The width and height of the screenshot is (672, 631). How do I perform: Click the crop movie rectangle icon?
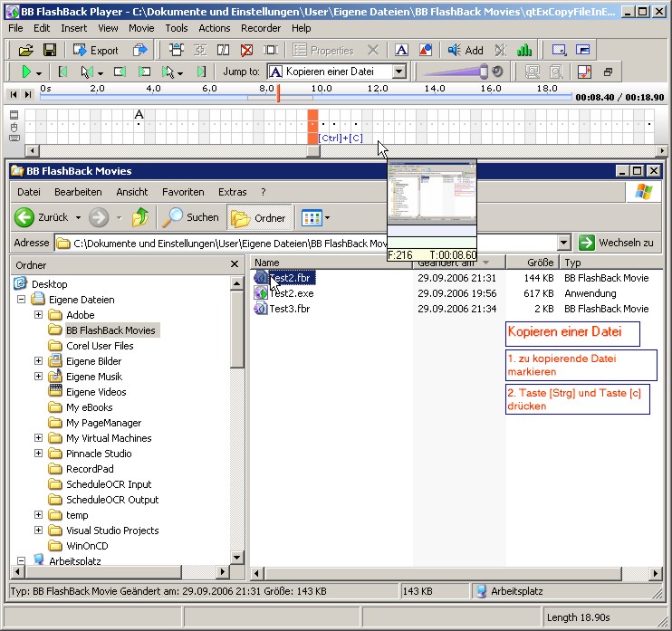pos(559,50)
